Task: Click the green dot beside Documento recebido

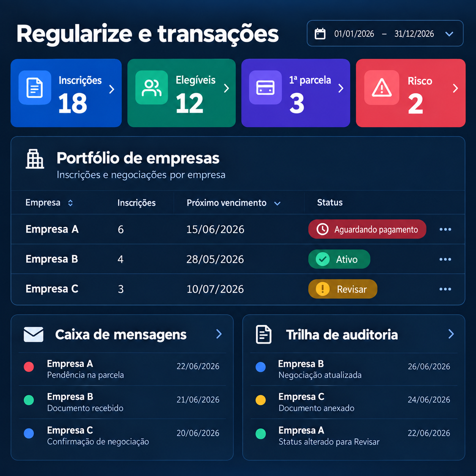Action: pyautogui.click(x=29, y=400)
